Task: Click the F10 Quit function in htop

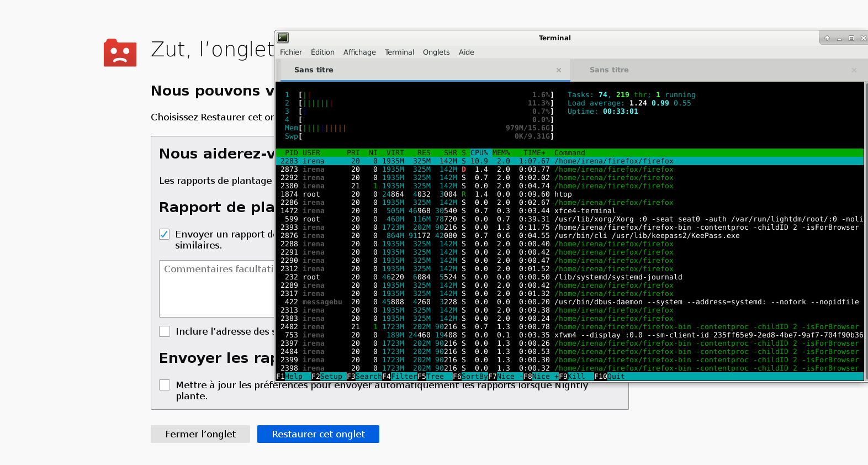Action: pos(610,377)
